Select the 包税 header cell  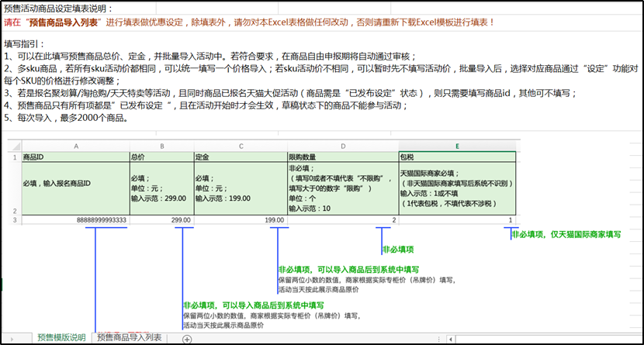pyautogui.click(x=456, y=156)
